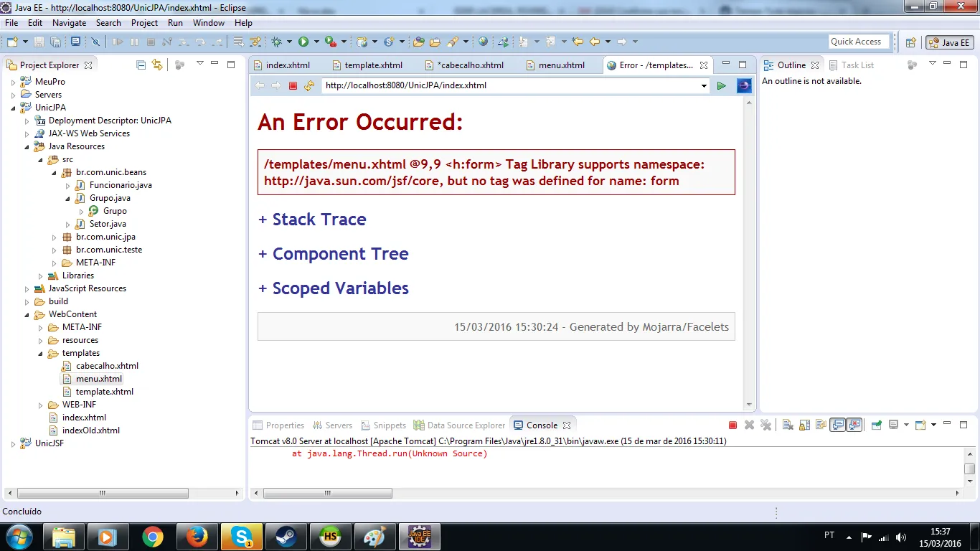
Task: Open the Servers tab in bottom panel
Action: (x=332, y=425)
